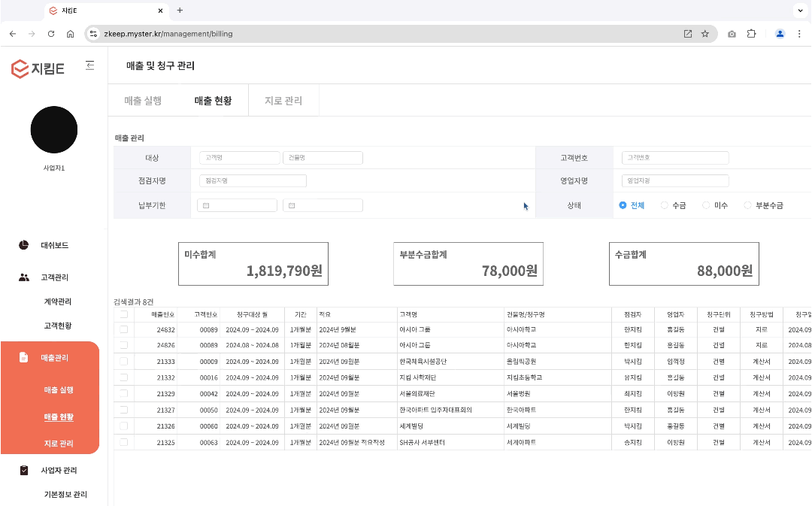Bookmark this page with the star icon
The image size is (812, 506).
point(705,34)
